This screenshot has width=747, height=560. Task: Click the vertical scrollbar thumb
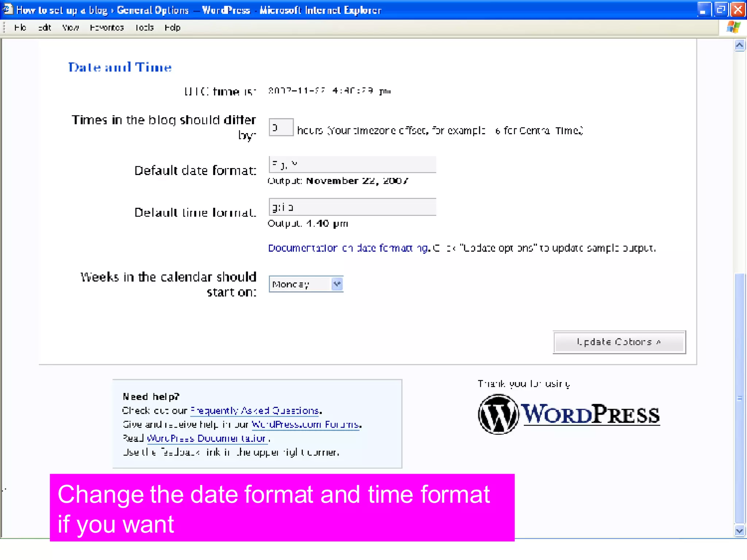739,398
